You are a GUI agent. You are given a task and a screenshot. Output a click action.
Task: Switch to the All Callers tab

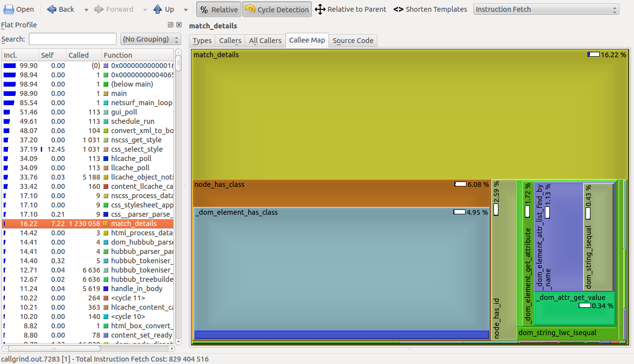[x=265, y=41]
